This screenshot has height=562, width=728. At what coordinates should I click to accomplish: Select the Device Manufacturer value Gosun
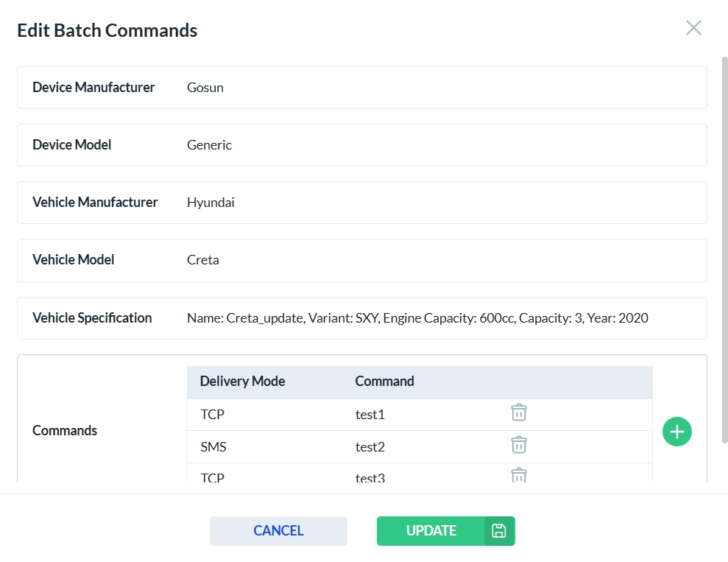(205, 88)
